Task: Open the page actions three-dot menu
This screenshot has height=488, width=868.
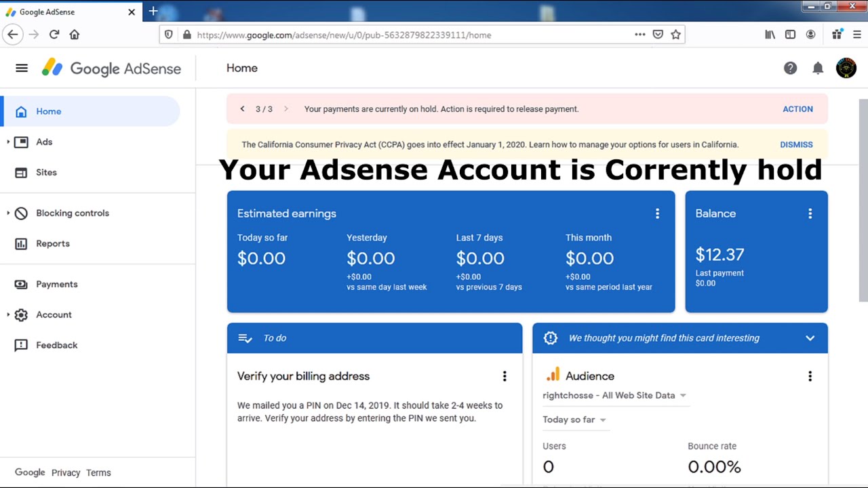Action: [639, 35]
